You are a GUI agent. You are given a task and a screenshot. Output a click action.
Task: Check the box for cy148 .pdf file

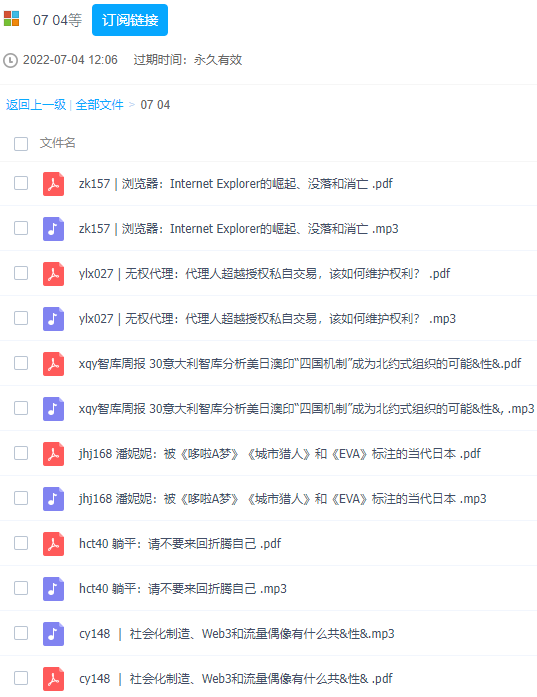pos(21,678)
